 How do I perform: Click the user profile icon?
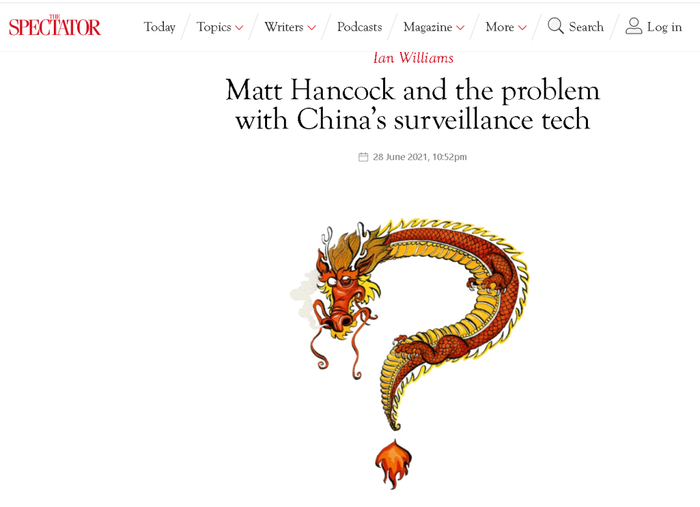coord(633,26)
